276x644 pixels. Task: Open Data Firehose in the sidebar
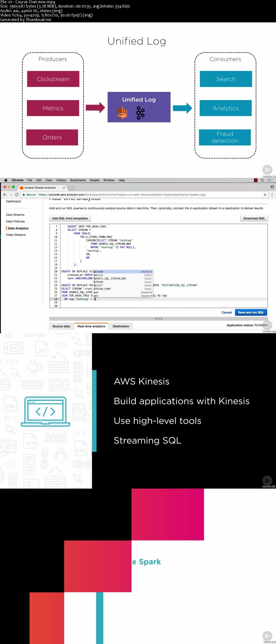coord(15,222)
